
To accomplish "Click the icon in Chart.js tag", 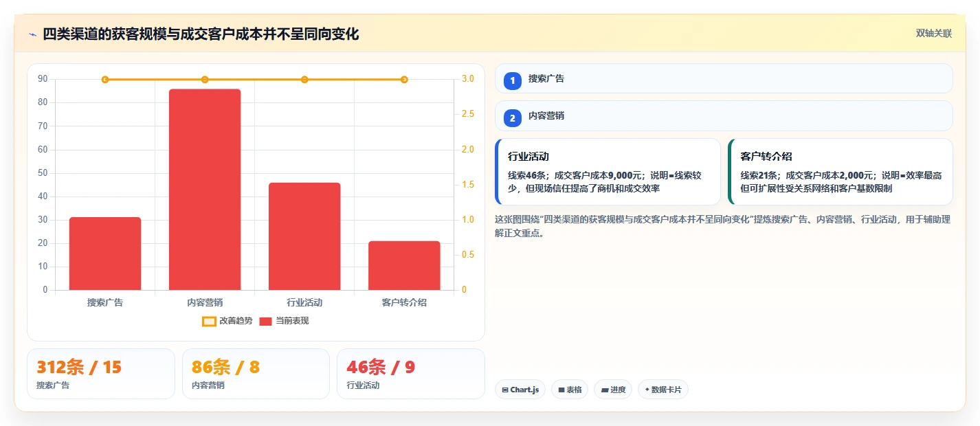I will (x=505, y=390).
